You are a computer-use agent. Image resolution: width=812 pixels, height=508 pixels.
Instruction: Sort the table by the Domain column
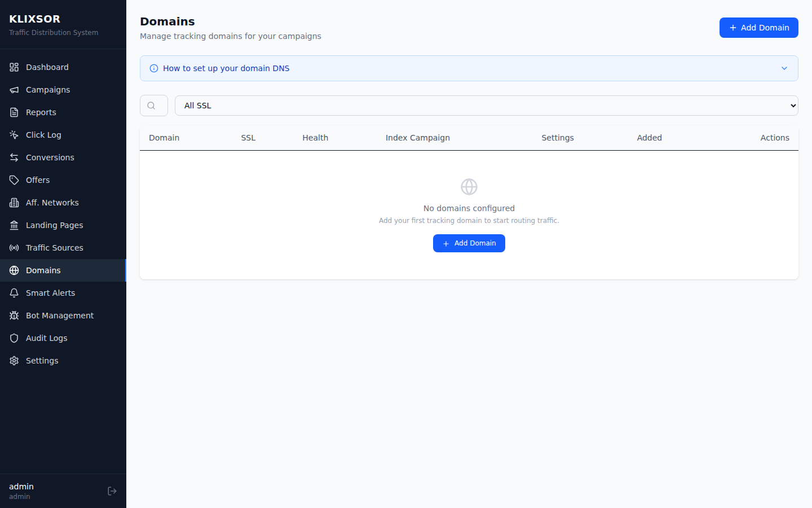(x=164, y=137)
